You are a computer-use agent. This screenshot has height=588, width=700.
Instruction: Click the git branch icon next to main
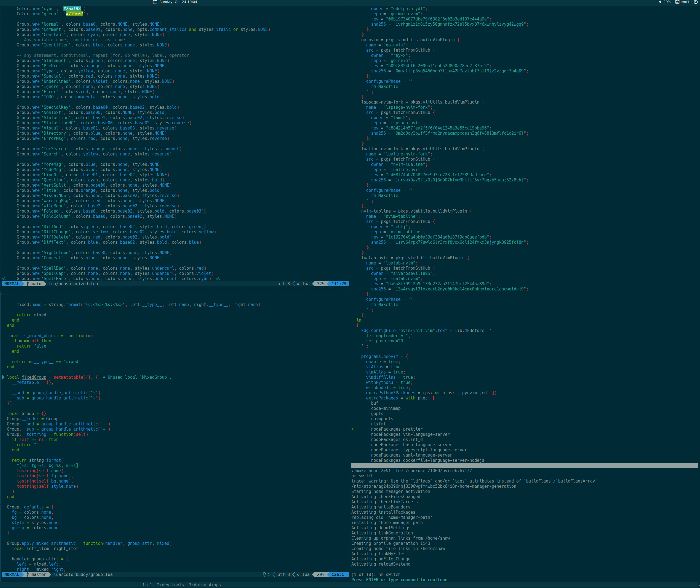(x=28, y=284)
